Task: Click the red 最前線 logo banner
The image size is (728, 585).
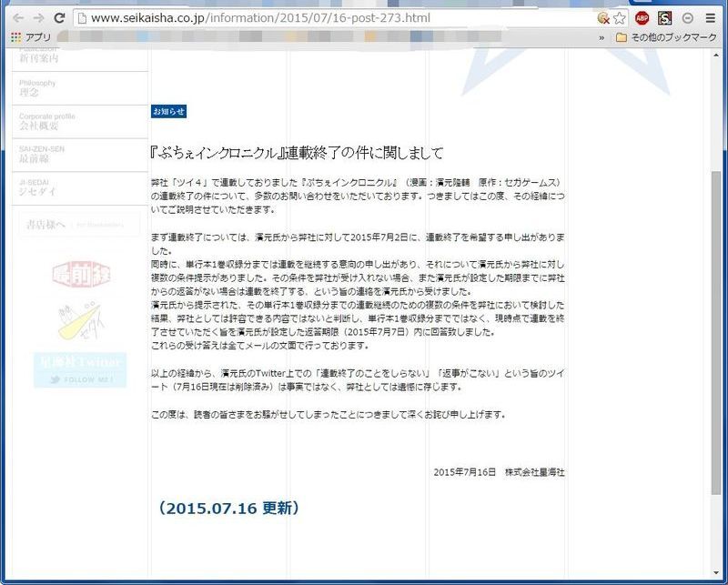Action: pos(80,271)
